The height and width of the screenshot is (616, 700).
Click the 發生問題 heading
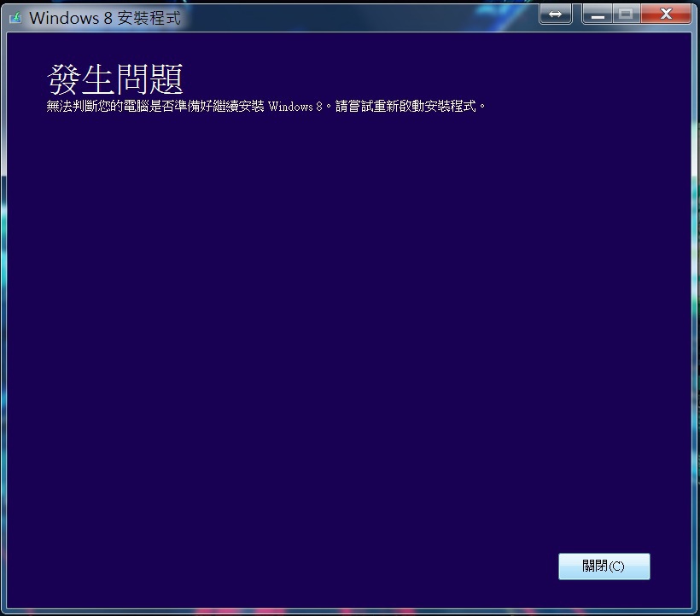(x=114, y=79)
